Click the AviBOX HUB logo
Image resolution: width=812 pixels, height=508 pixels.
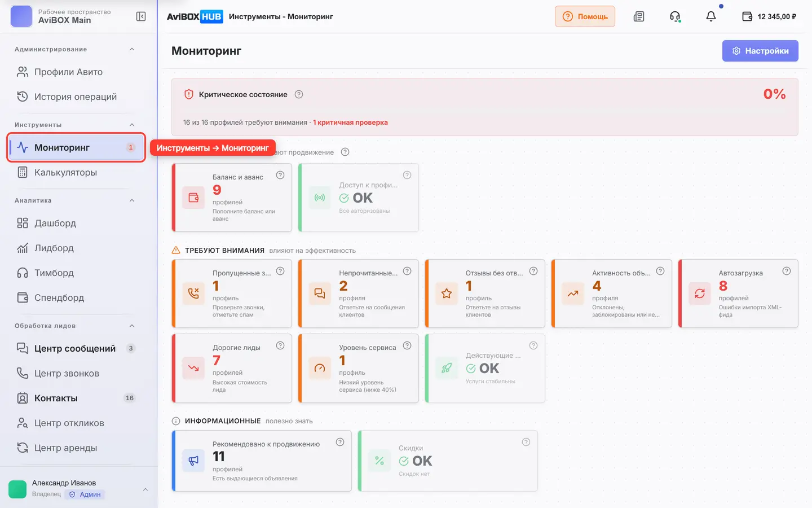click(x=195, y=16)
